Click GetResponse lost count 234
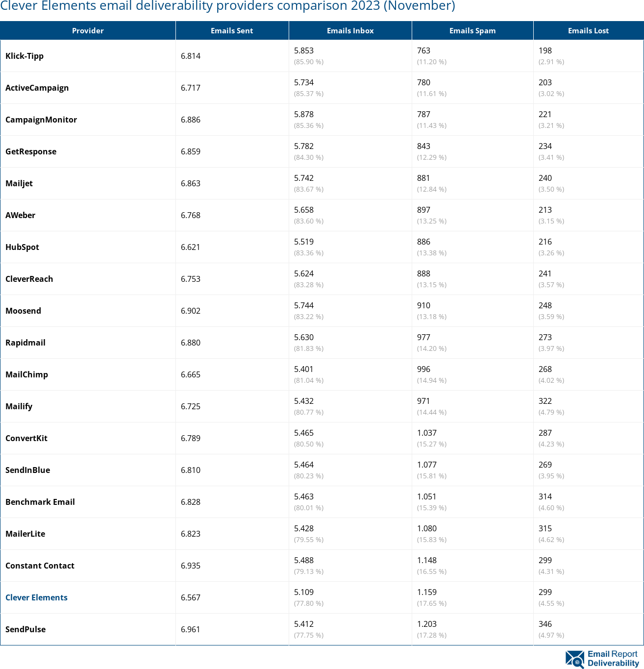The width and height of the screenshot is (644, 669). coord(545,146)
